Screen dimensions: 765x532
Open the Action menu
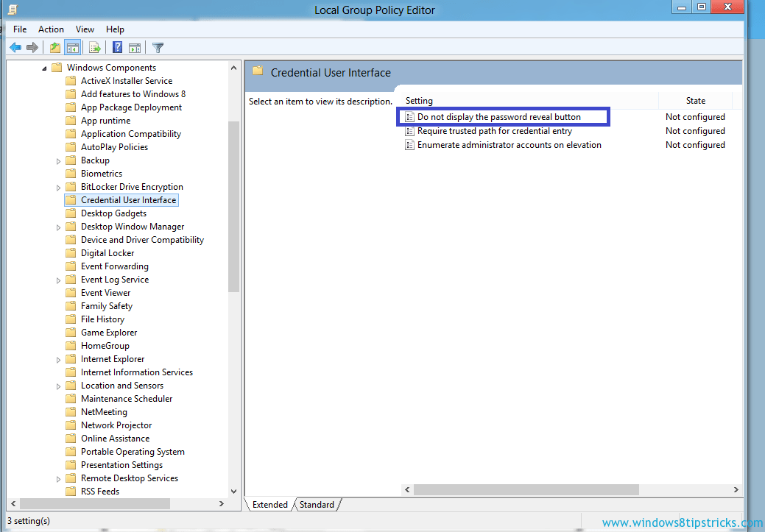click(51, 29)
